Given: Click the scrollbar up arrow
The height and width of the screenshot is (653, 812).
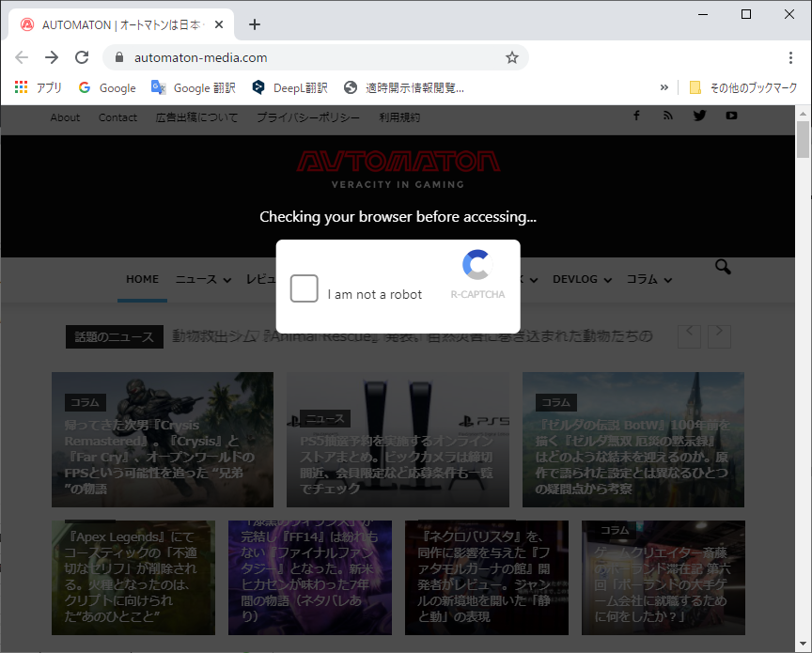Looking at the screenshot, I should [803, 113].
